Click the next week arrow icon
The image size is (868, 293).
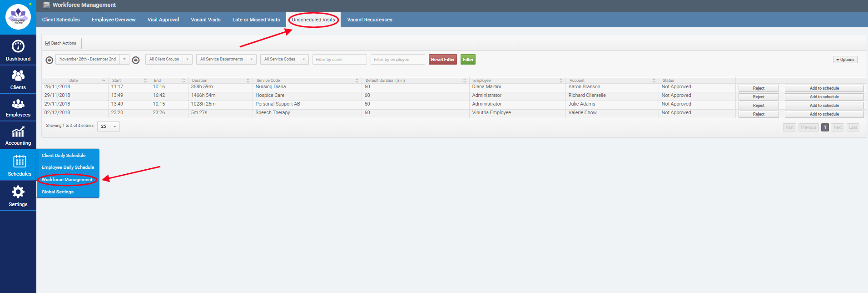tap(135, 60)
